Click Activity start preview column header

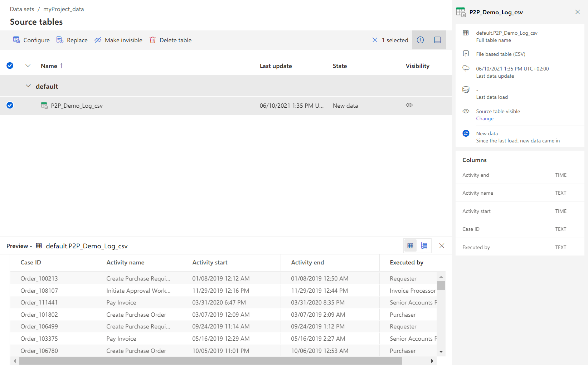(210, 262)
